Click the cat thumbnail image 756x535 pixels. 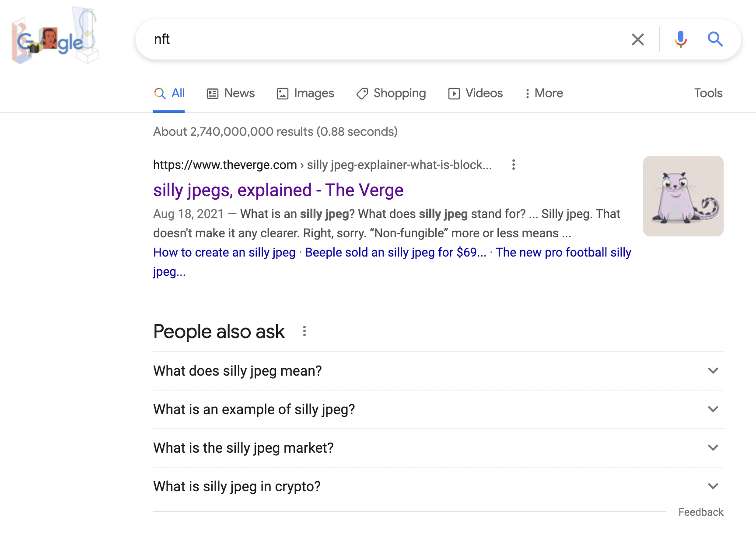coord(683,196)
